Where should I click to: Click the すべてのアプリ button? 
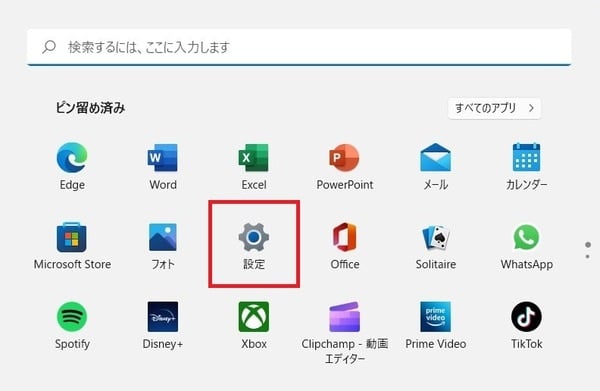(x=494, y=108)
